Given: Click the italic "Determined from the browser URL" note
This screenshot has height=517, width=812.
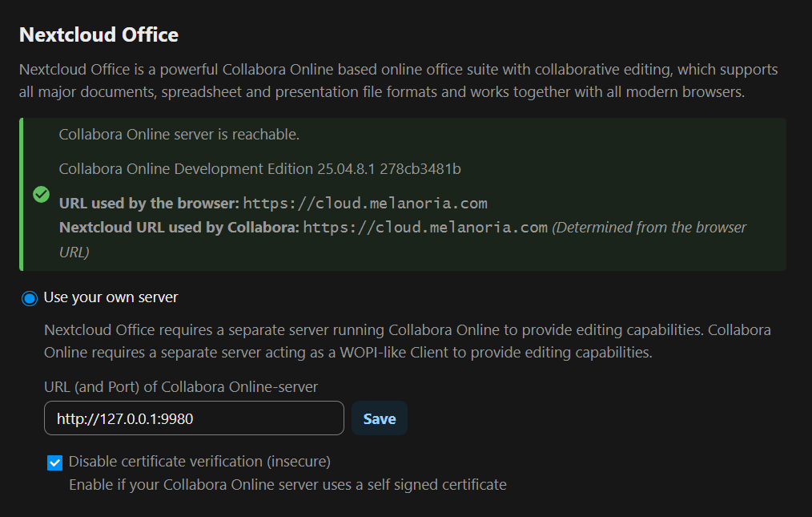Looking at the screenshot, I should click(x=649, y=228).
